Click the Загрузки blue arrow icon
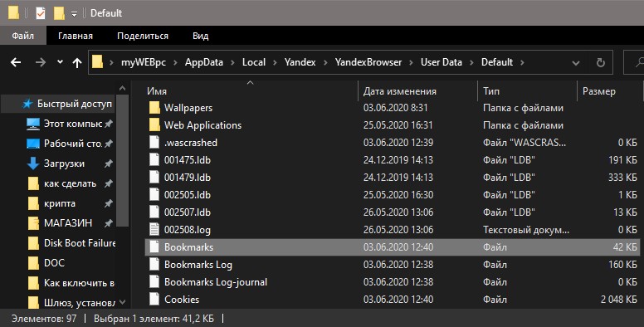The width and height of the screenshot is (644, 327). pos(33,163)
